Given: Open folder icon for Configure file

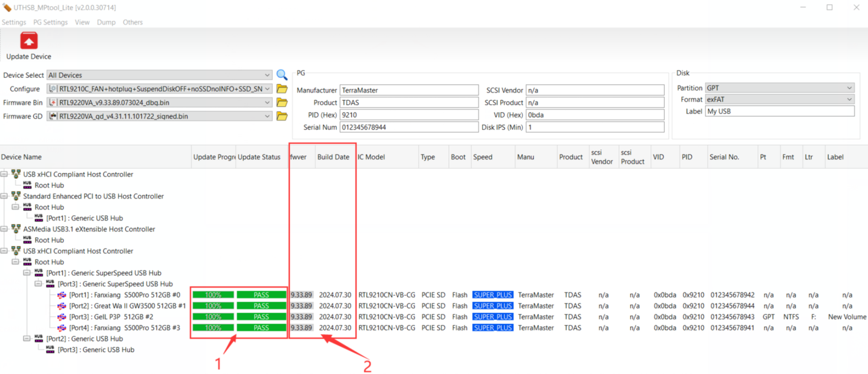Looking at the screenshot, I should pos(282,89).
